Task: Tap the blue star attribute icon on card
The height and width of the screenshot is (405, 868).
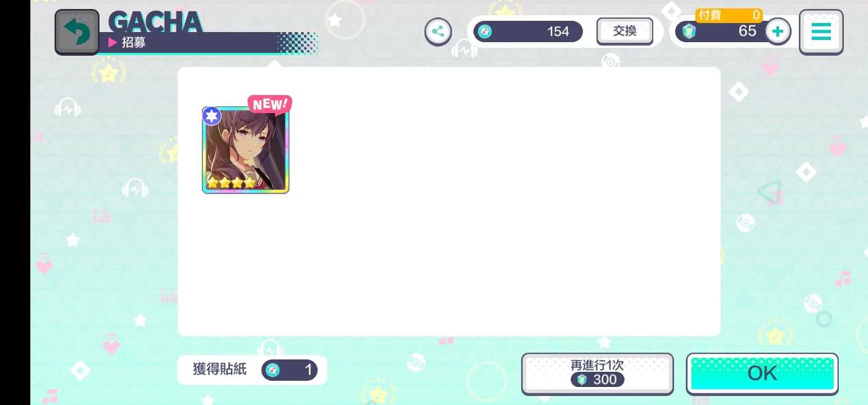Action: (x=211, y=116)
